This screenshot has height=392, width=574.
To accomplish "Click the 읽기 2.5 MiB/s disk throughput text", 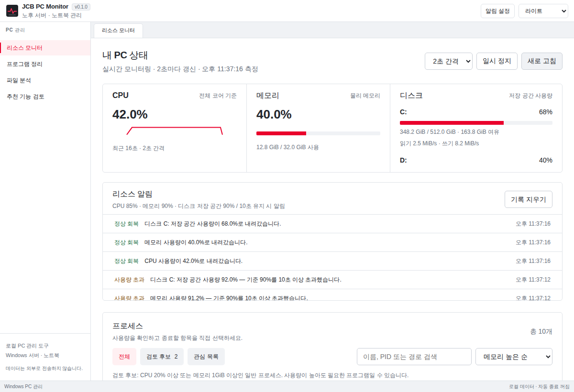I will 439,143.
